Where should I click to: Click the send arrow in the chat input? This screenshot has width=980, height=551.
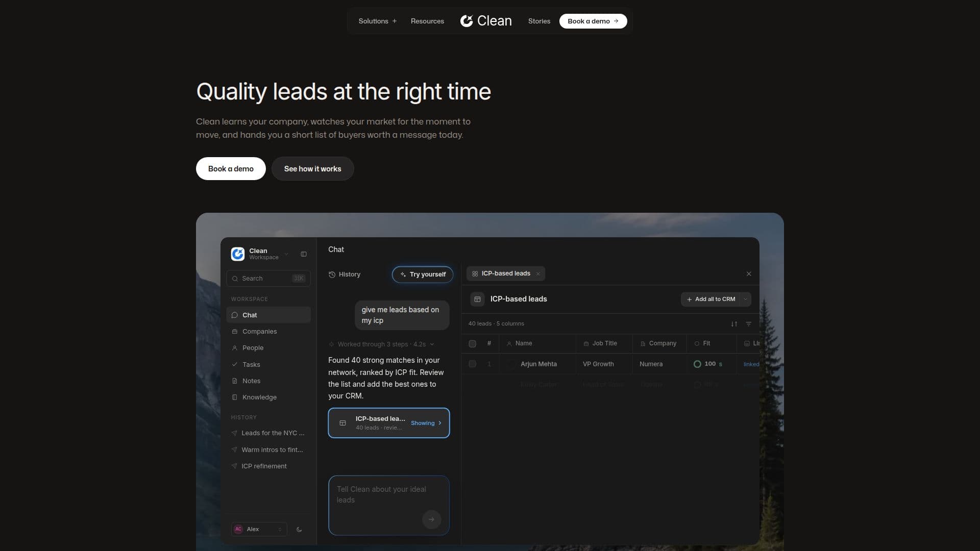pyautogui.click(x=431, y=519)
